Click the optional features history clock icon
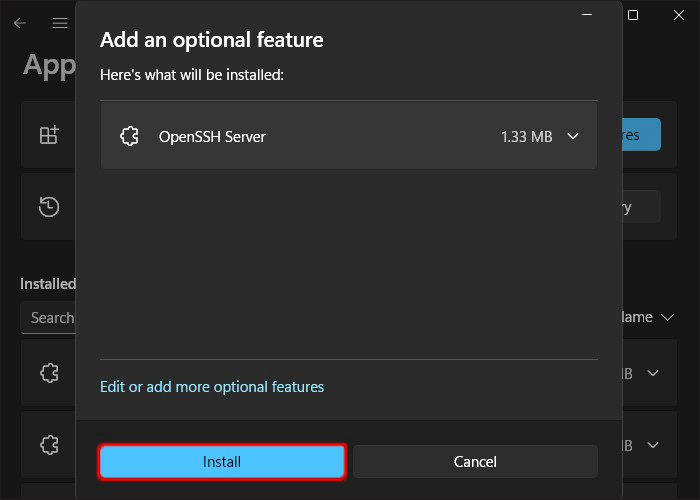 point(49,207)
